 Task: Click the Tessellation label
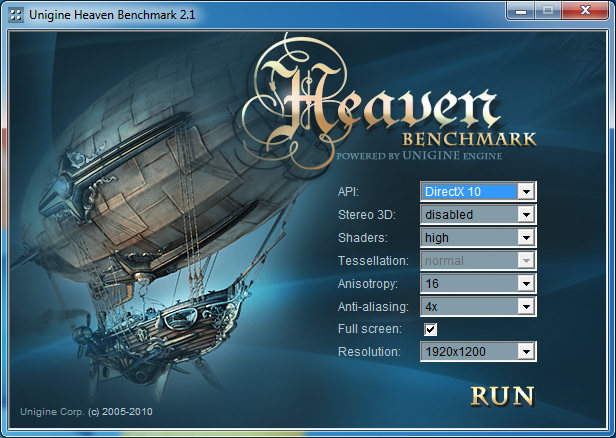(373, 261)
